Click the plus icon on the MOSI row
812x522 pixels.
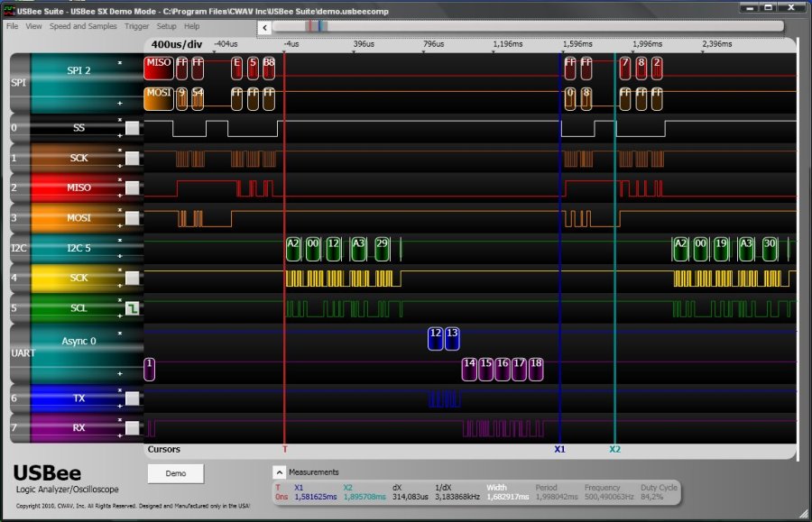click(120, 225)
